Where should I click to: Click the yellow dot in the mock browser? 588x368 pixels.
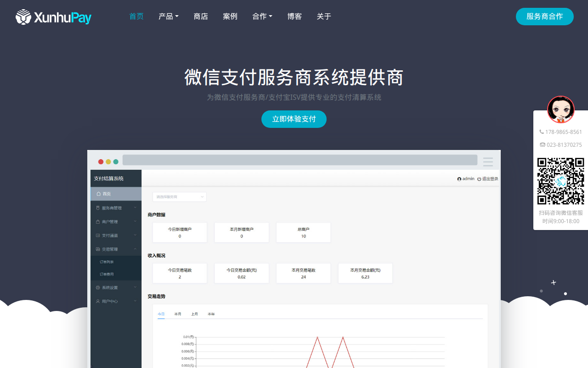108,161
